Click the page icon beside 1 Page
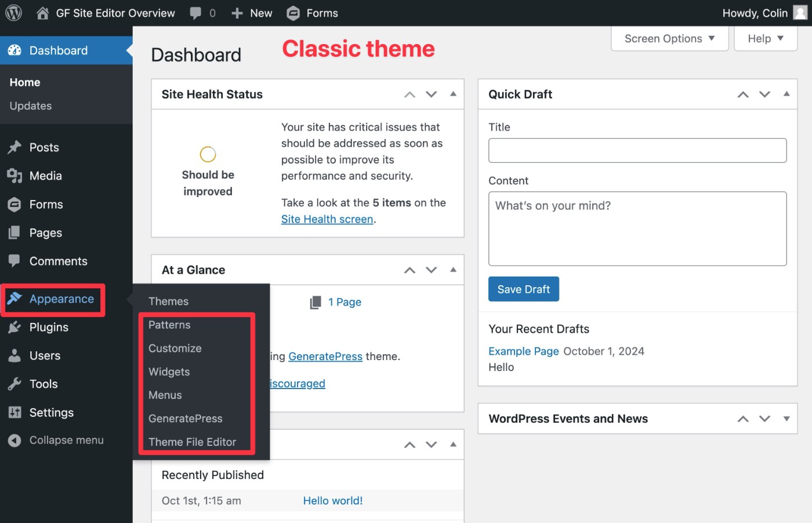Image resolution: width=812 pixels, height=523 pixels. pyautogui.click(x=316, y=302)
